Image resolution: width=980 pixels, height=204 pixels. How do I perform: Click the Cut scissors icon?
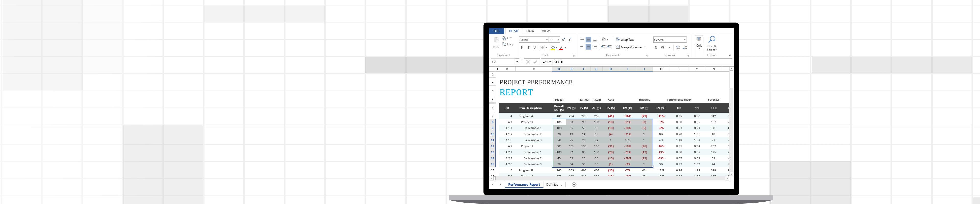504,38
